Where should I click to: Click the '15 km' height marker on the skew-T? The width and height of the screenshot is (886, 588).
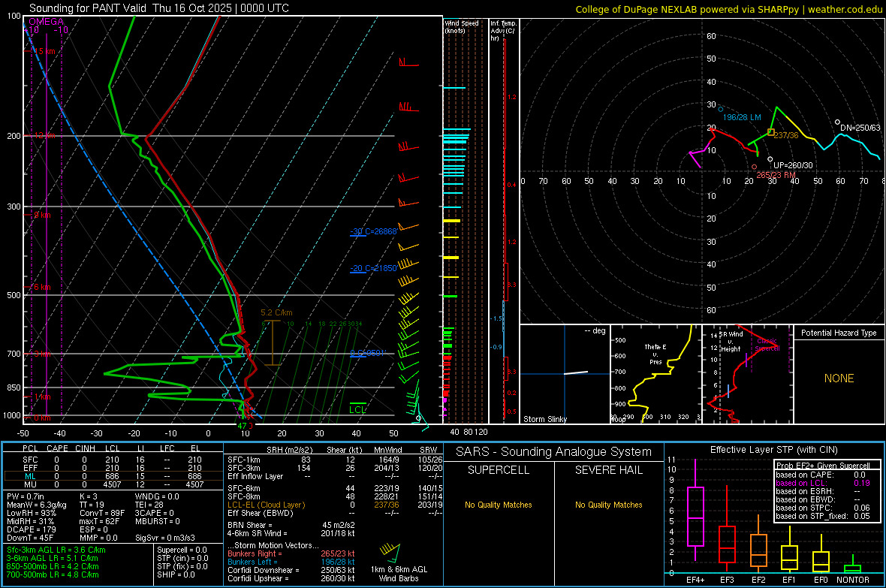44,51
